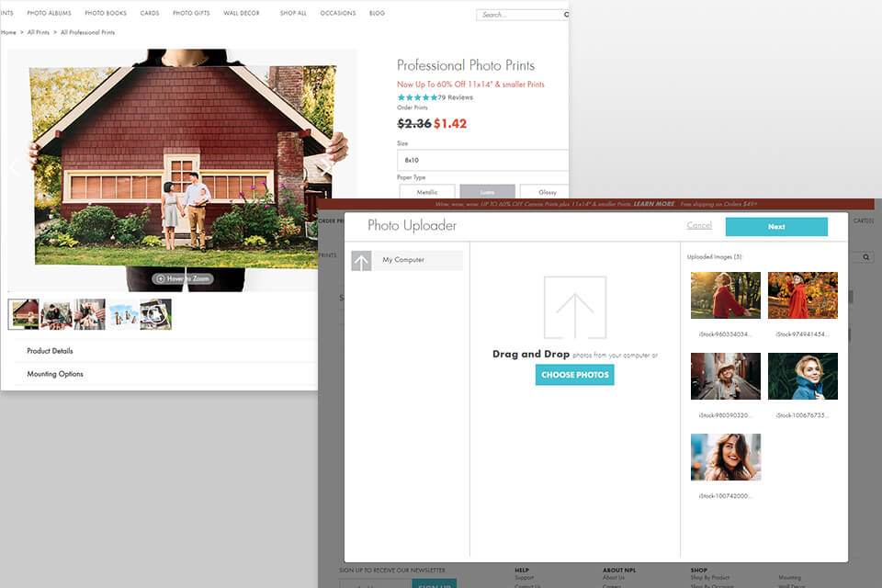
Task: Select the Metallic paper type
Action: [427, 191]
